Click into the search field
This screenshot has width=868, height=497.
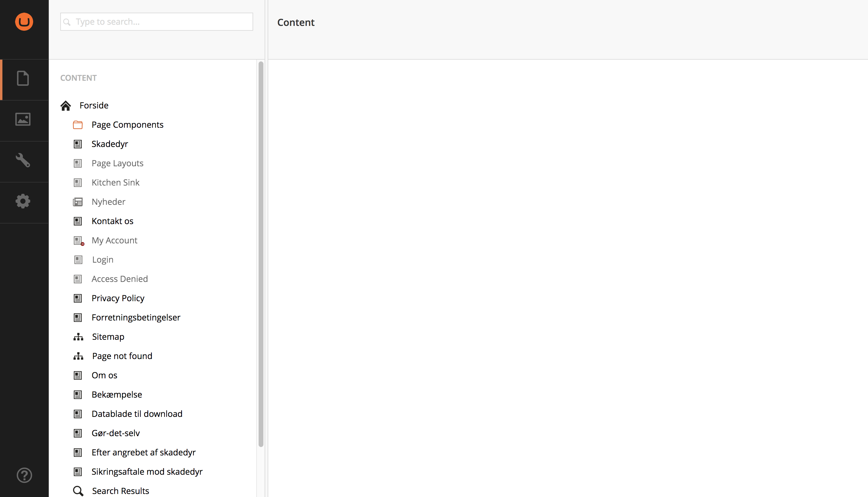coord(156,21)
